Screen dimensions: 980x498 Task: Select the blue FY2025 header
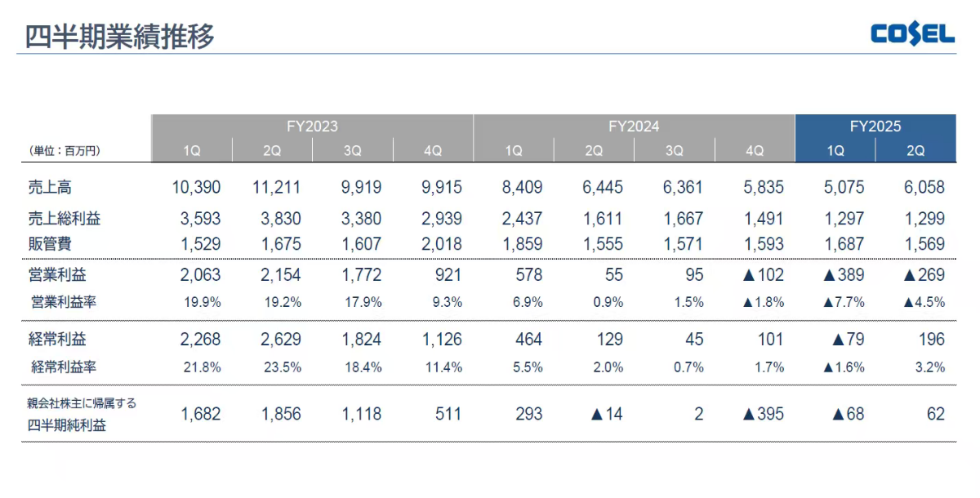[875, 127]
